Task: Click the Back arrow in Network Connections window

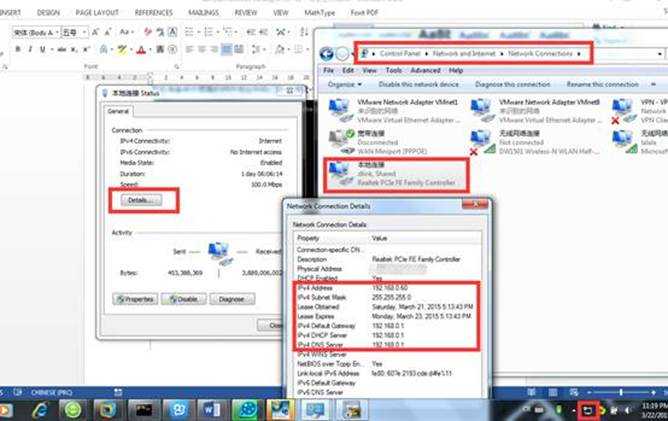Action: click(x=326, y=54)
